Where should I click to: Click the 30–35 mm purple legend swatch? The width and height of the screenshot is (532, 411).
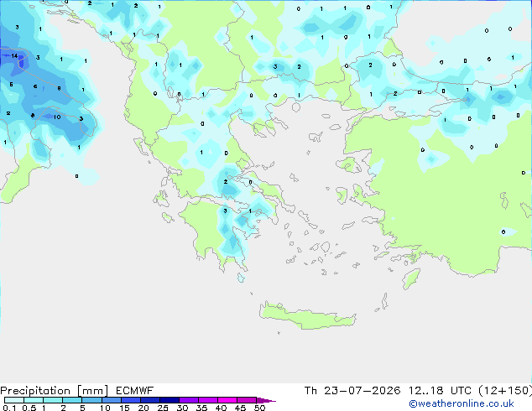point(188,400)
